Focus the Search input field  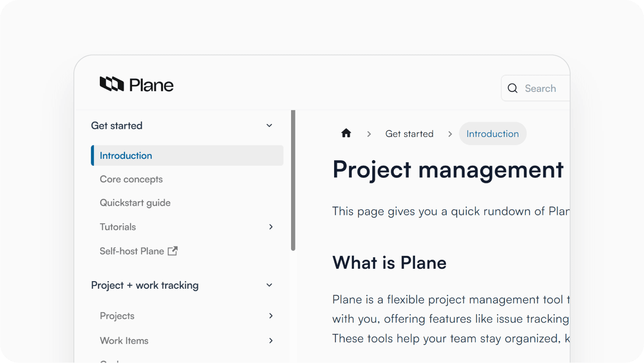click(543, 88)
